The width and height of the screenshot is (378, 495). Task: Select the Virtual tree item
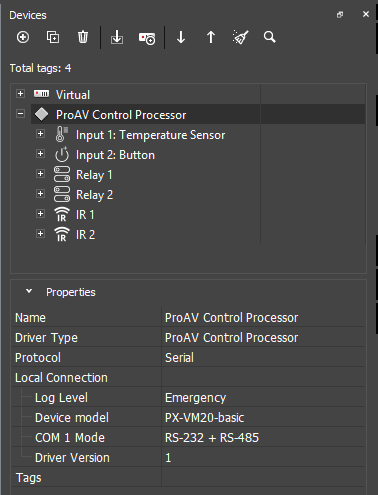[x=73, y=95]
